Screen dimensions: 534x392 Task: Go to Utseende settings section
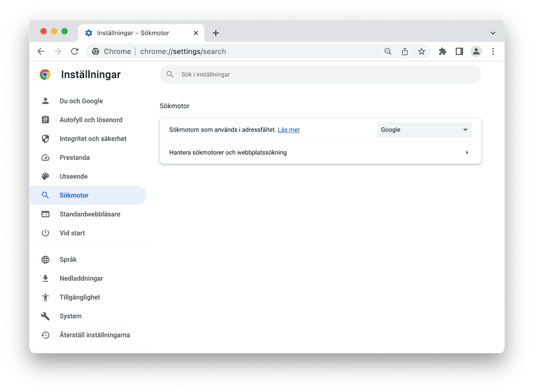coord(88,176)
